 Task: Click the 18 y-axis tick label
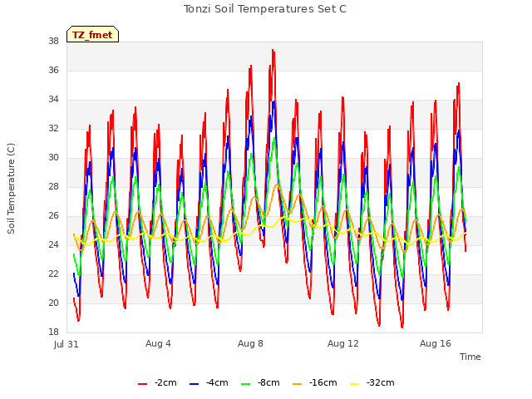coord(53,332)
